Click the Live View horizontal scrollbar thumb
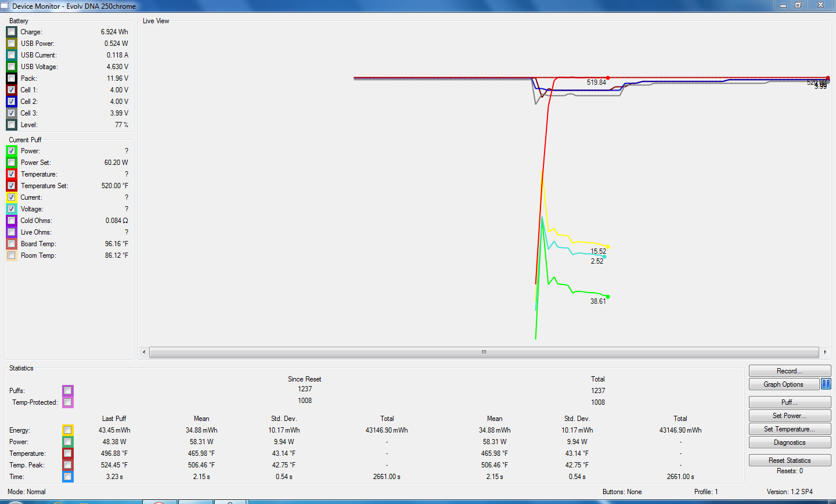 tap(484, 352)
